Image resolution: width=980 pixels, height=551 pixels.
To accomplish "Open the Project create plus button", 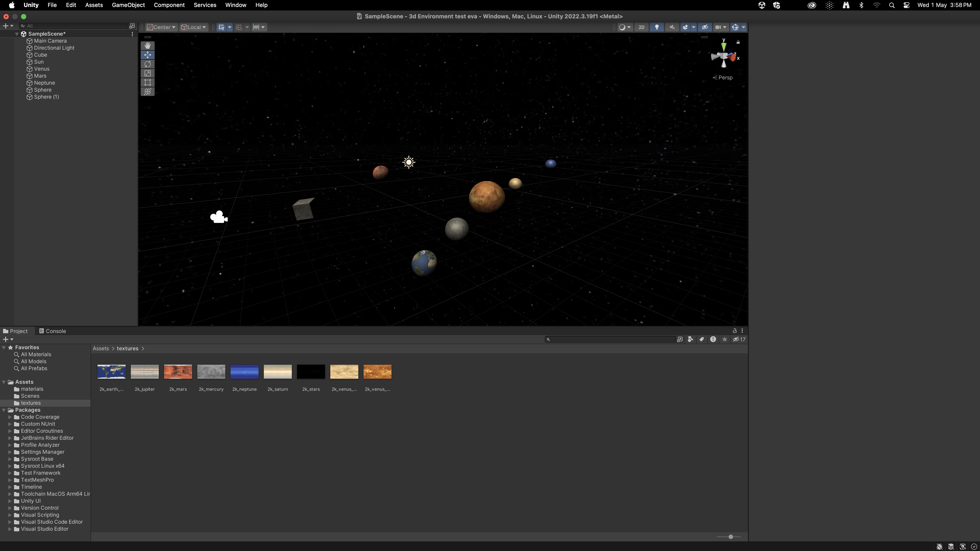I will click(x=8, y=339).
